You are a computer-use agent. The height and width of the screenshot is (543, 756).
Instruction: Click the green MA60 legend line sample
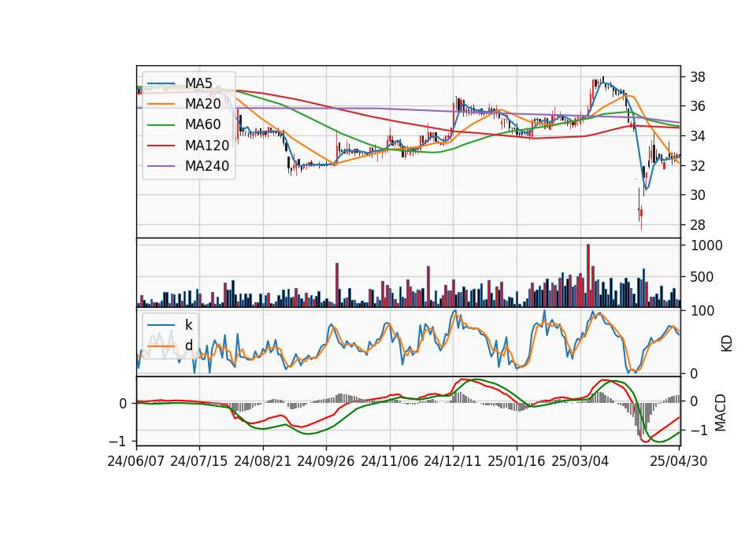pyautogui.click(x=161, y=125)
